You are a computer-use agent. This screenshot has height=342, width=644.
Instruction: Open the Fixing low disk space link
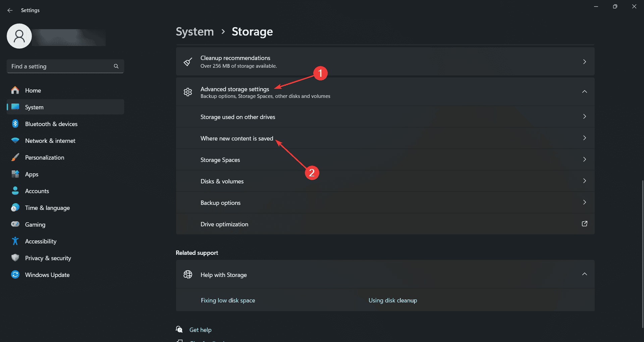pyautogui.click(x=228, y=300)
